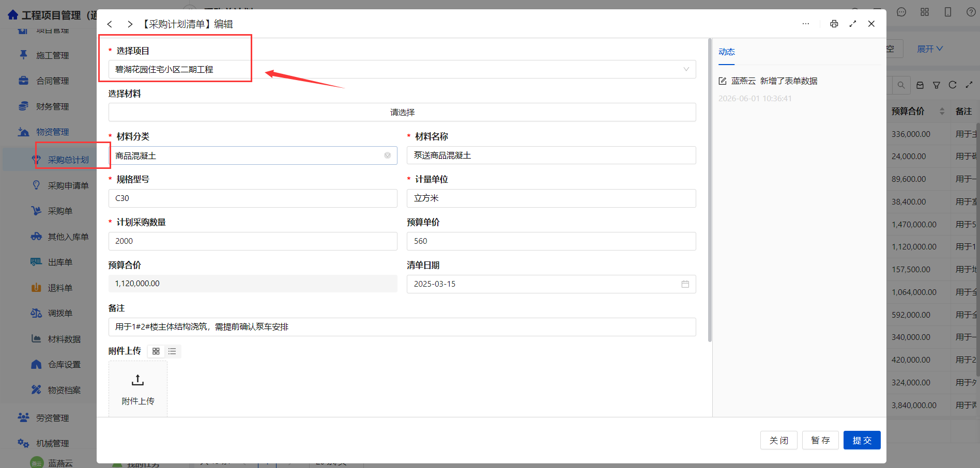Go to next record arrow
Screen dimensions: 980x468
130,24
